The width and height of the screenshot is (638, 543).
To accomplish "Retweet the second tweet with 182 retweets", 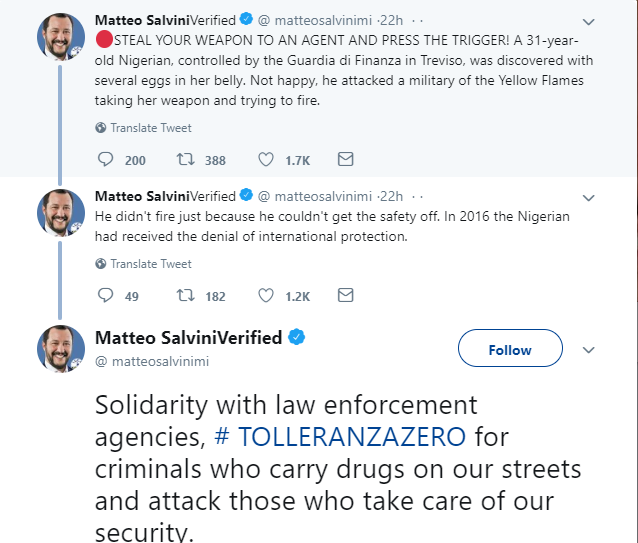I will pyautogui.click(x=185, y=296).
